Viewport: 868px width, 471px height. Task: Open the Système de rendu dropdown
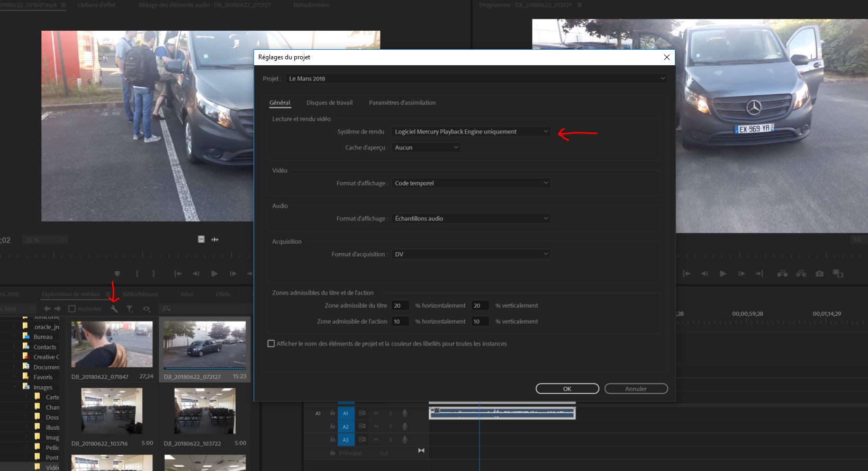[x=471, y=132]
